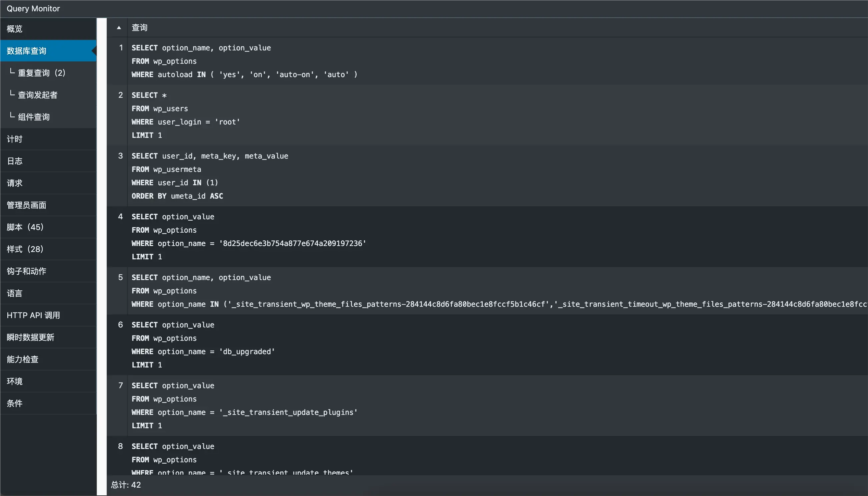
Task: Click 'SELECT *' line in query 2
Action: (149, 95)
